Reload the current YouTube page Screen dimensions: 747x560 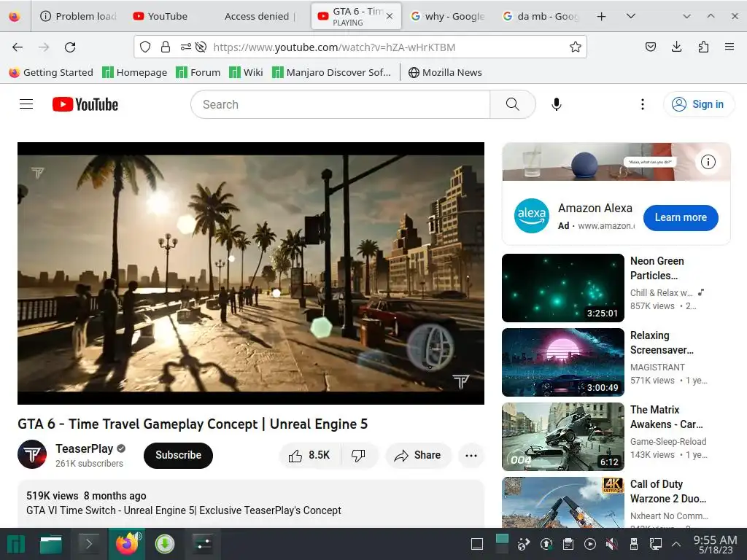[x=70, y=47]
